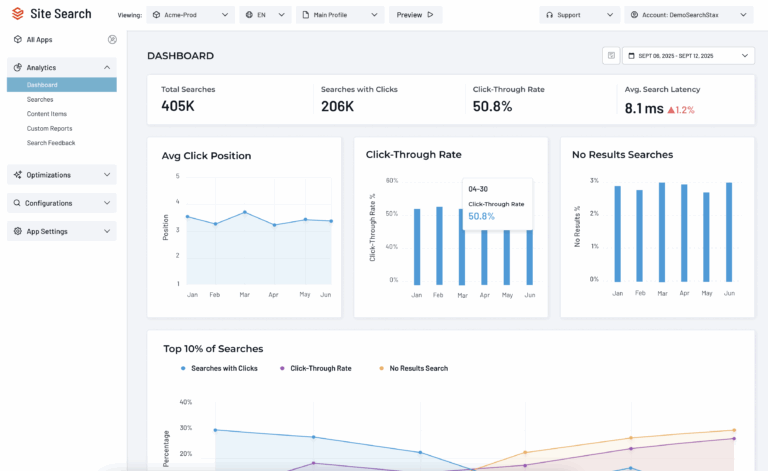Image resolution: width=768 pixels, height=471 pixels.
Task: Click the save icon next to date range
Action: (610, 56)
